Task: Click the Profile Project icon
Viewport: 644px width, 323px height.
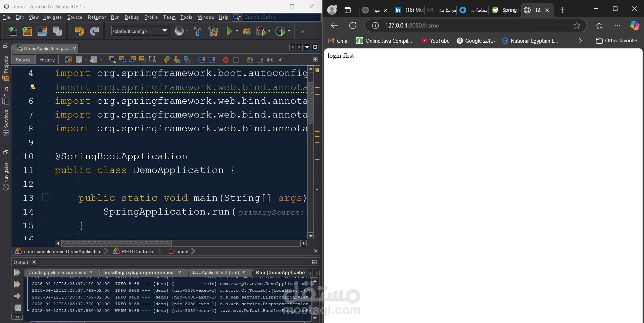Action: point(280,31)
